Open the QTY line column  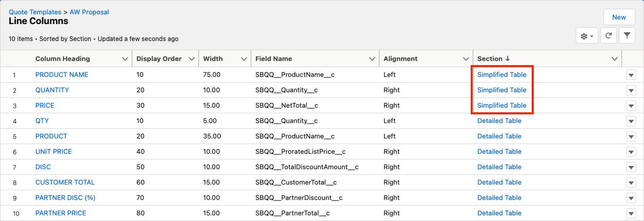pos(42,121)
